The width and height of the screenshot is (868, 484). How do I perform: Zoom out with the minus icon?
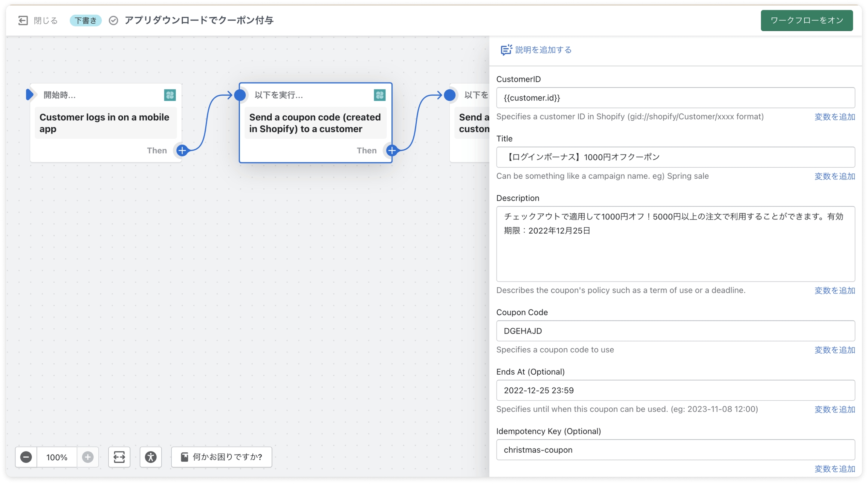point(26,457)
